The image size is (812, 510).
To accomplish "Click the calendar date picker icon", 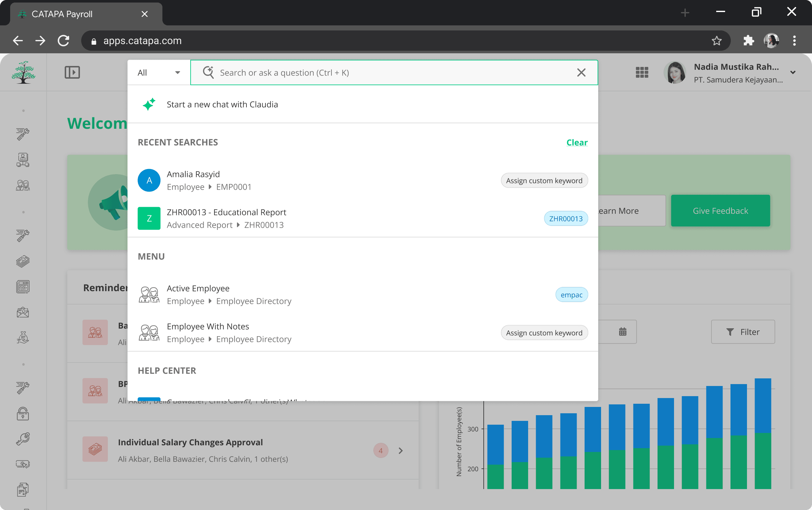I will (623, 332).
